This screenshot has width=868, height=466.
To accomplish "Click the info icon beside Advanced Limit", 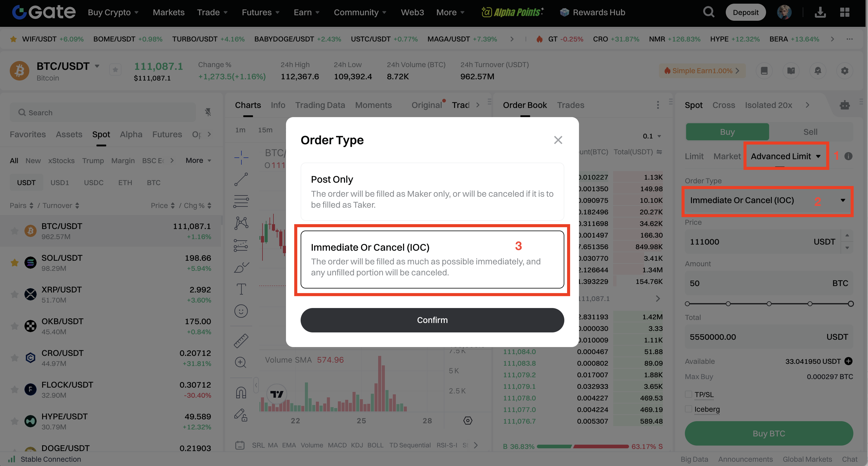I will 848,156.
